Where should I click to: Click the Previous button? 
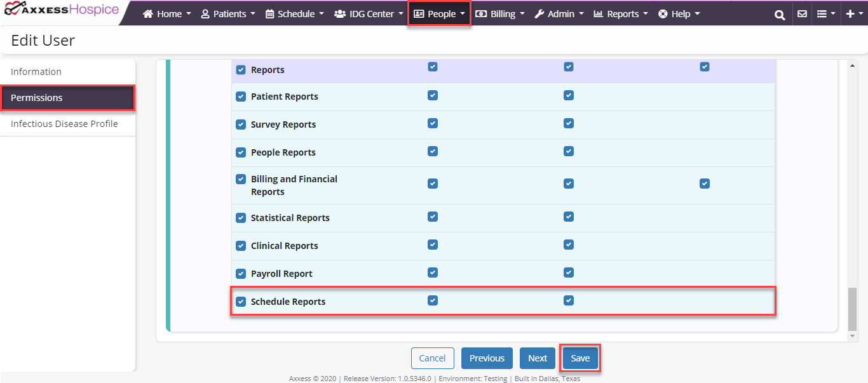[487, 358]
